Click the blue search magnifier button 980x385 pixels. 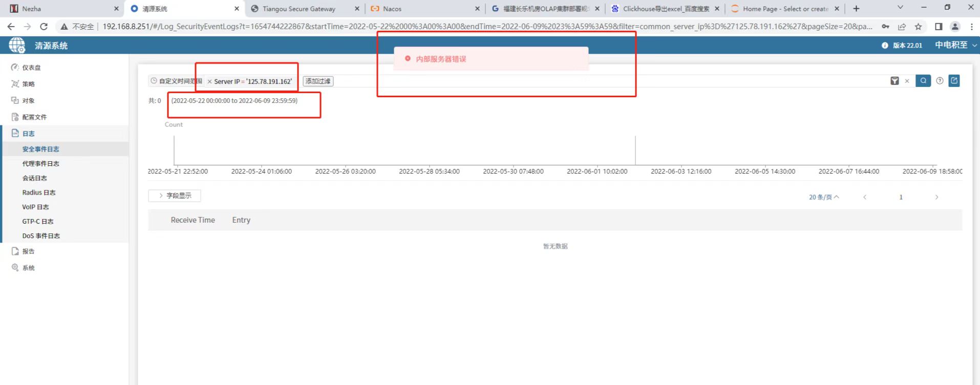(923, 81)
